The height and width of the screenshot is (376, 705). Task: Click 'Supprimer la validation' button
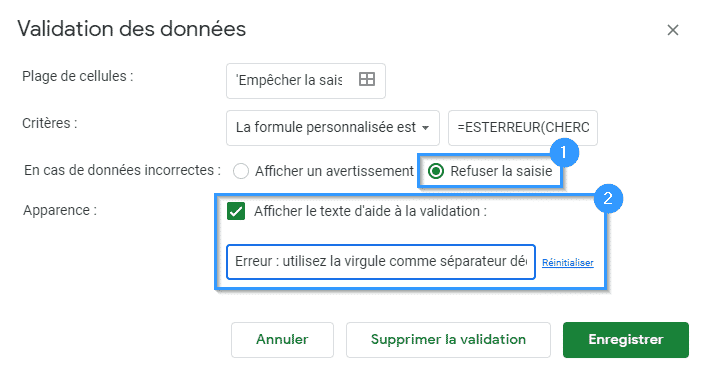click(x=448, y=340)
